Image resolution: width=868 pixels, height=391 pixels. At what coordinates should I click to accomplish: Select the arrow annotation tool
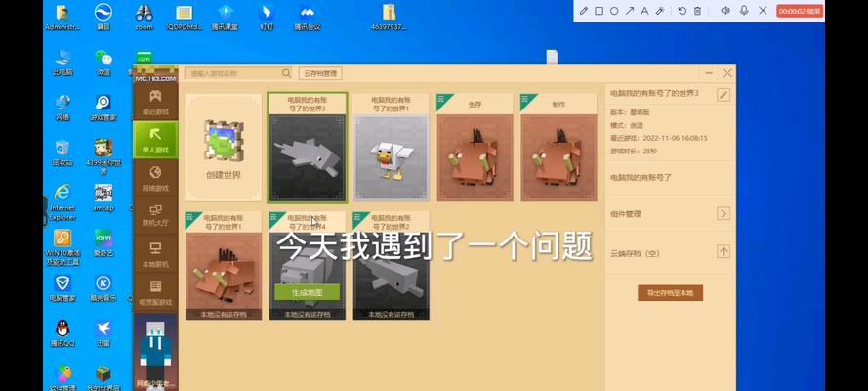(x=630, y=11)
